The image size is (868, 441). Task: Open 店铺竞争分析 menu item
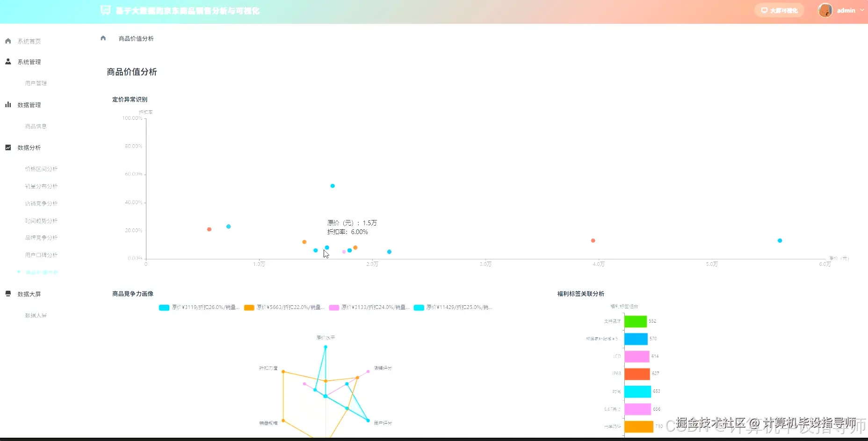41,204
